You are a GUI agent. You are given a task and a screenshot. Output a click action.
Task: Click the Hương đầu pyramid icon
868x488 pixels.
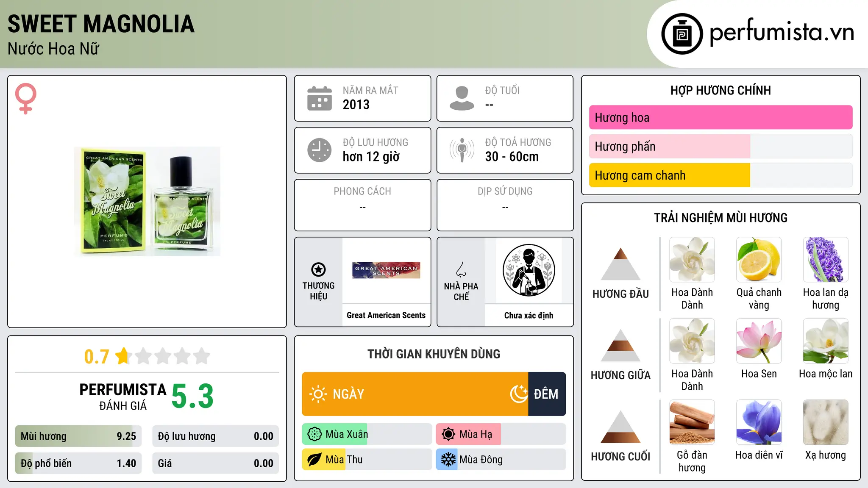[620, 264]
